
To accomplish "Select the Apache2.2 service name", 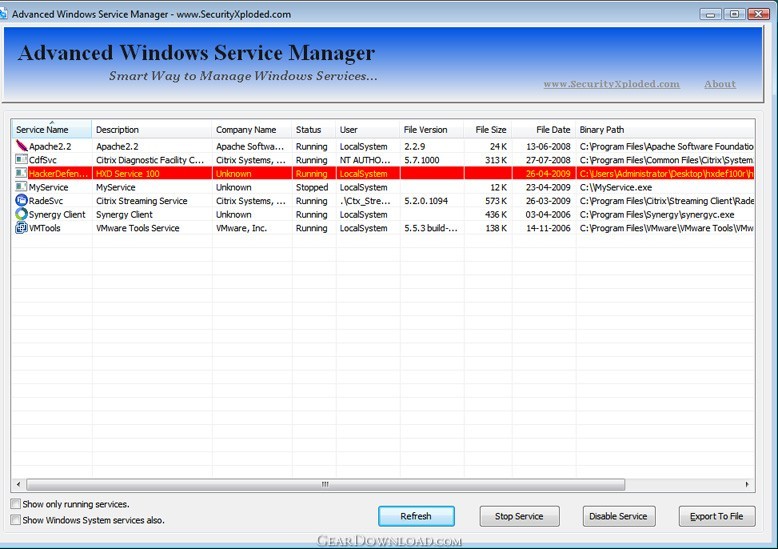I will pyautogui.click(x=50, y=146).
